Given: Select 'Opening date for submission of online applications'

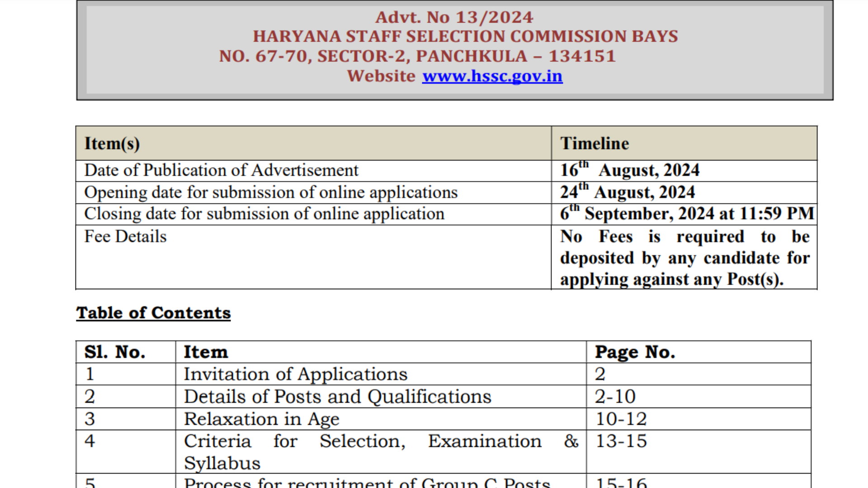Looking at the screenshot, I should [271, 192].
